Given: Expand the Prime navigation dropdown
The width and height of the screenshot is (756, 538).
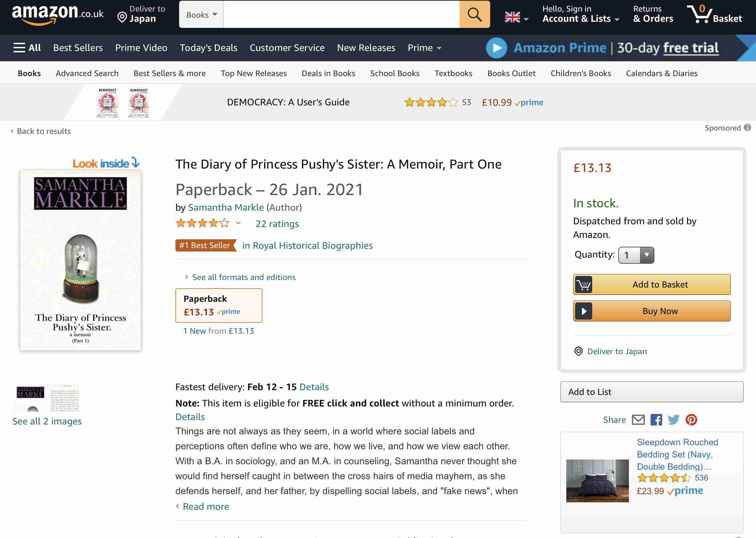Looking at the screenshot, I should [x=425, y=48].
